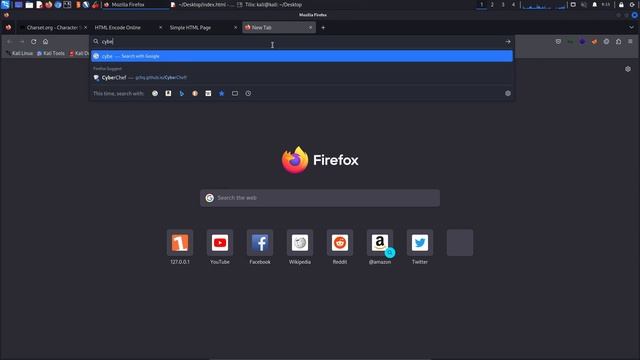Image resolution: width=640 pixels, height=360 pixels.
Task: Search bookmarks using the star icon
Action: click(x=222, y=93)
